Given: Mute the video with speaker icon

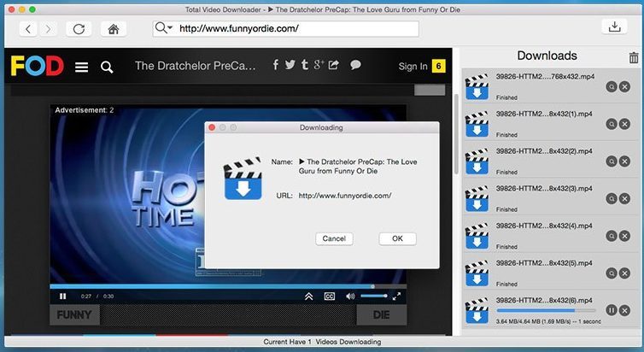Looking at the screenshot, I should click(x=350, y=296).
